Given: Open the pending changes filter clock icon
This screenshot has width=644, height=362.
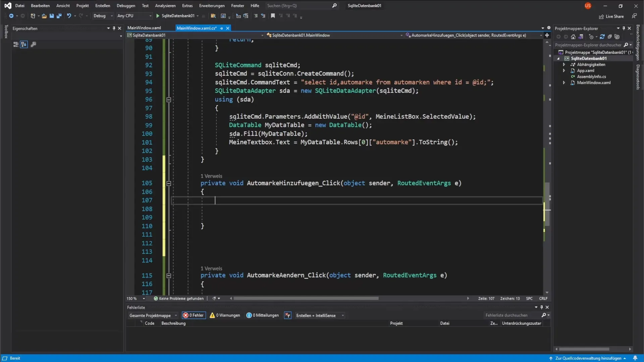Looking at the screenshot, I should 592,37.
